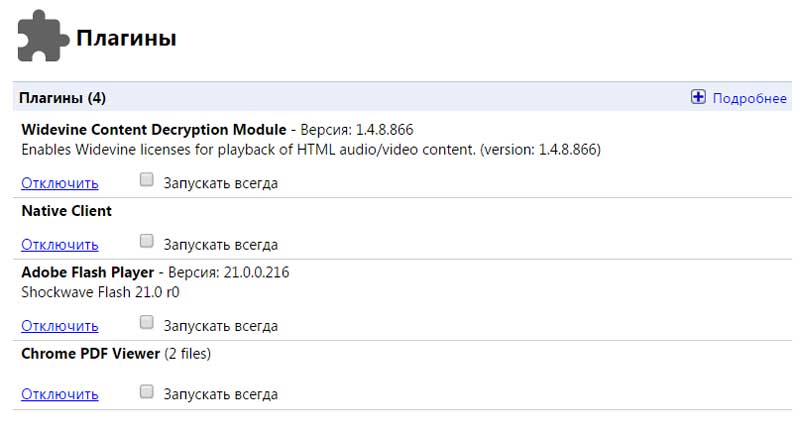Click Отключить under Native Client
This screenshot has width=800, height=431.
[x=60, y=245]
